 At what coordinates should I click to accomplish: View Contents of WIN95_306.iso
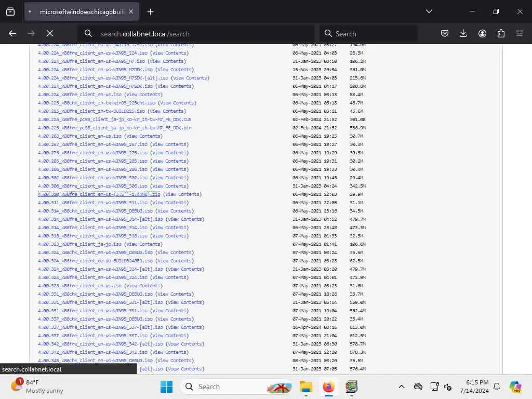click(x=169, y=186)
